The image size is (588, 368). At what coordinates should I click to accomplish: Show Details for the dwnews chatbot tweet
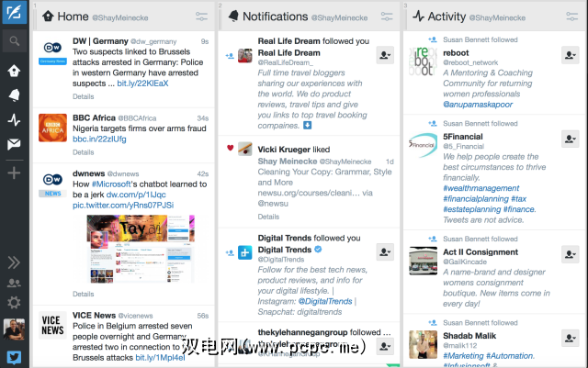(x=84, y=294)
